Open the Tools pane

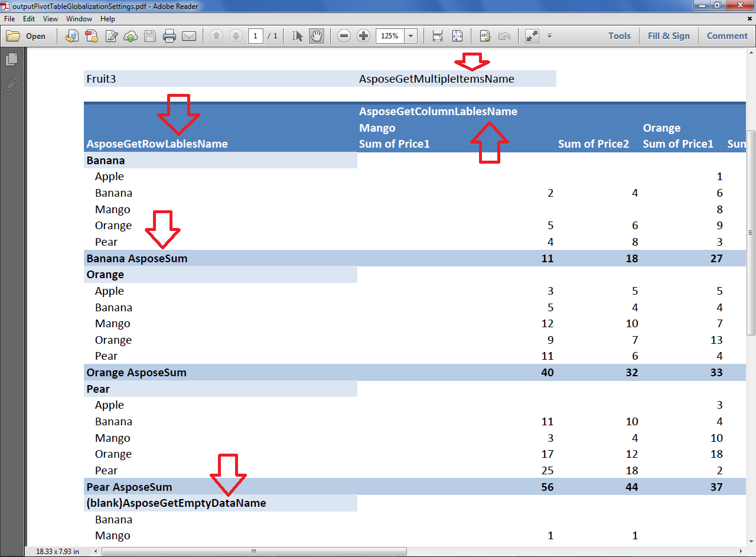[x=620, y=36]
